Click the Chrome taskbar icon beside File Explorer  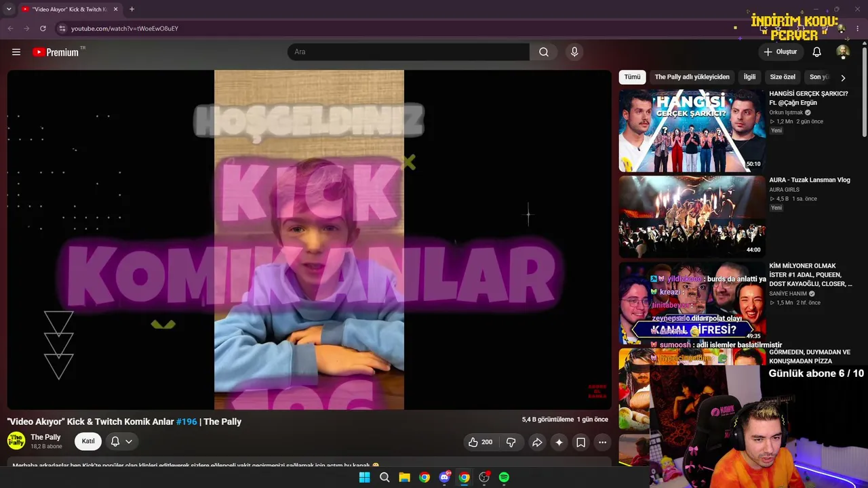pos(425,477)
